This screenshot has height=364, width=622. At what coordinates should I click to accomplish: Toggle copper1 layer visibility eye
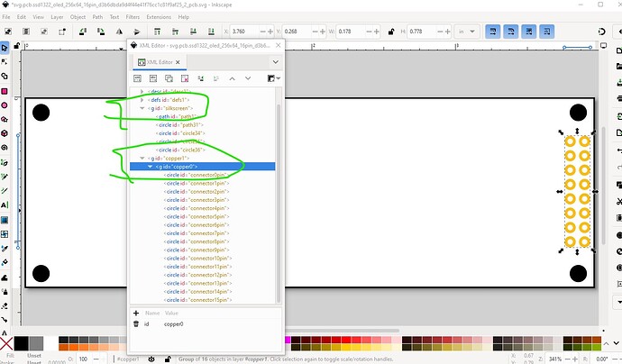point(151,359)
